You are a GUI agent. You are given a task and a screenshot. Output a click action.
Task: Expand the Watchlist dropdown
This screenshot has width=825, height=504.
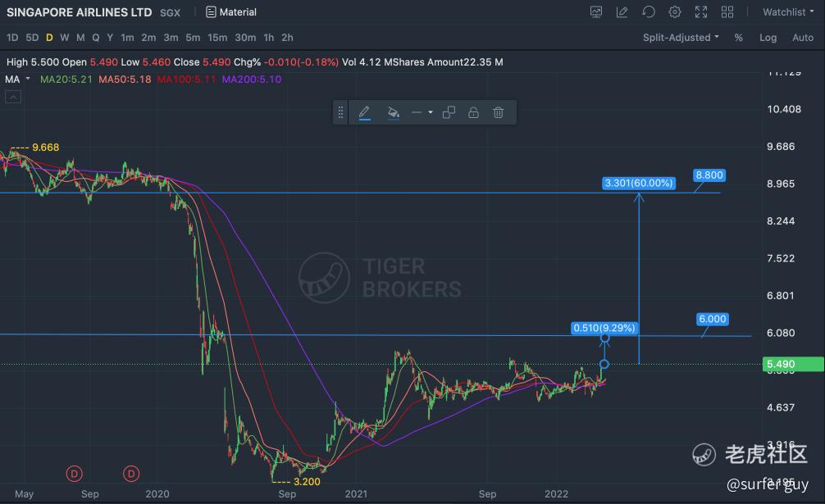(787, 12)
